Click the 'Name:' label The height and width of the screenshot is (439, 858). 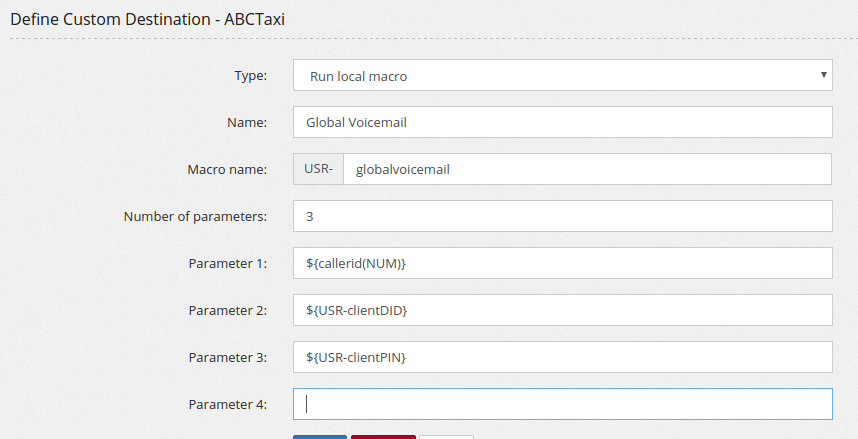coord(247,123)
